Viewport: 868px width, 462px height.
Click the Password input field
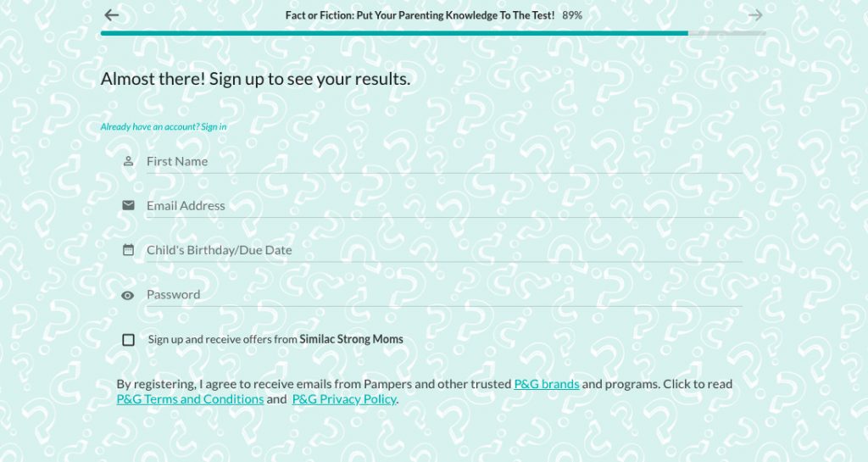443,295
